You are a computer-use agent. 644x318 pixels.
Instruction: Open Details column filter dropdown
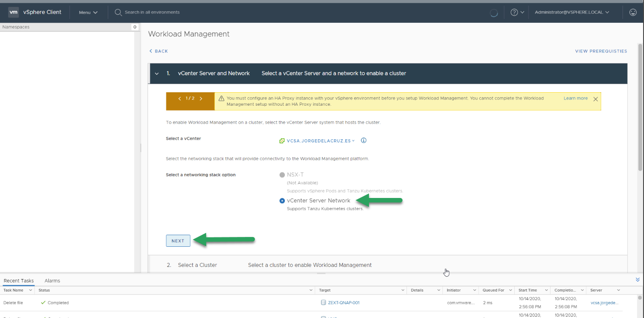(x=439, y=290)
